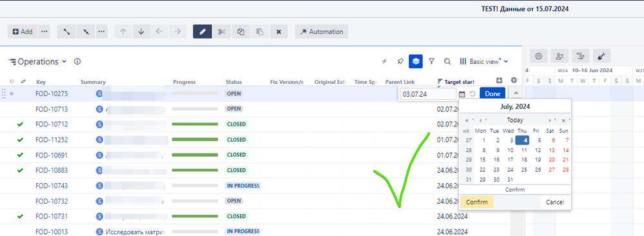Go to next month in calendar
The height and width of the screenshot is (236, 644).
[550, 121]
